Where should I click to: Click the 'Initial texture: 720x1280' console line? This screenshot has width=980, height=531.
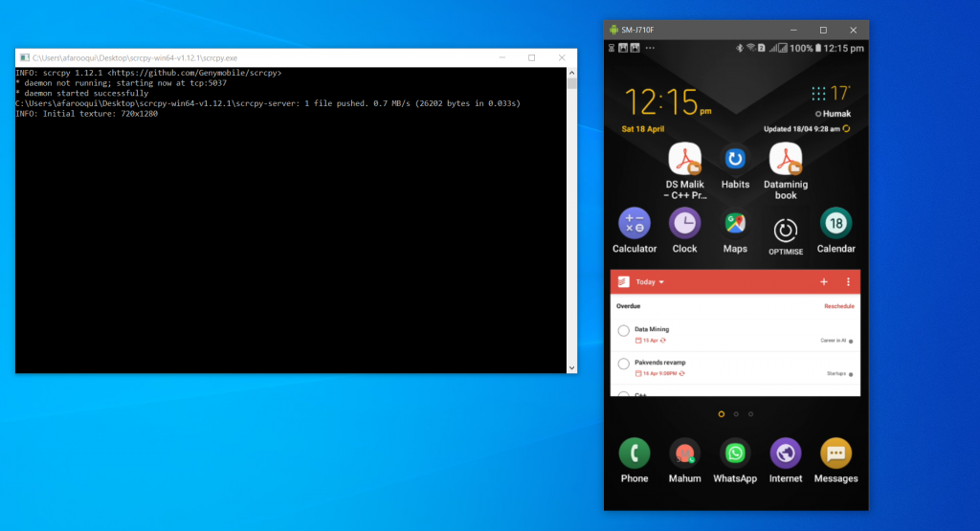(x=87, y=114)
